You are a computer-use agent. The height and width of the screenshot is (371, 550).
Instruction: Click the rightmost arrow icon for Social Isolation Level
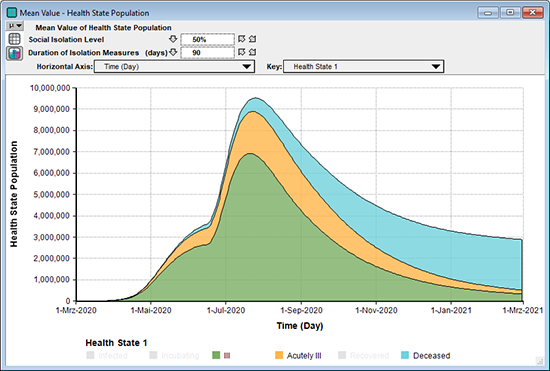tap(252, 39)
